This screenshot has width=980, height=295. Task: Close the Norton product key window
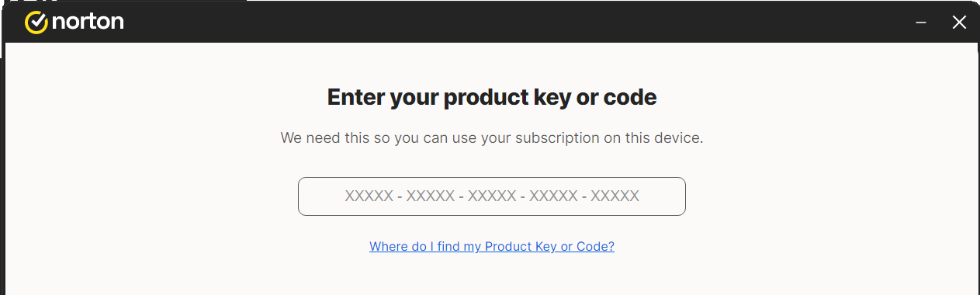pos(959,23)
